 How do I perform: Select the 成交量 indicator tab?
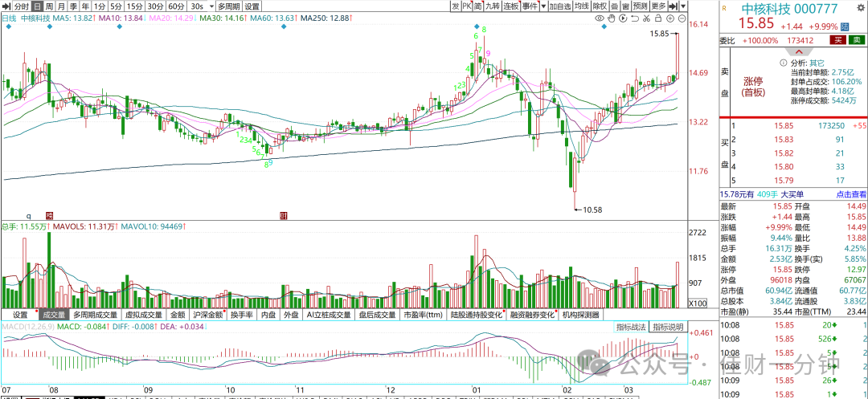54,315
